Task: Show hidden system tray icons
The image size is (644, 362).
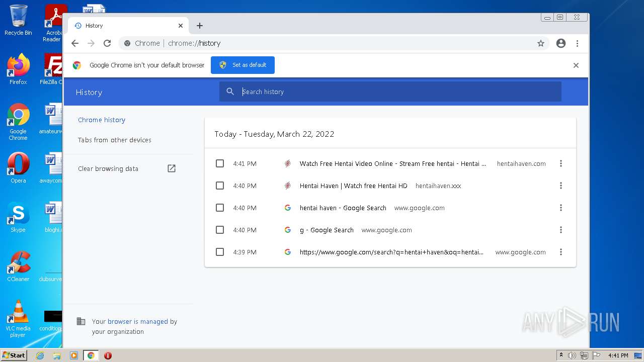Action: tap(561, 355)
